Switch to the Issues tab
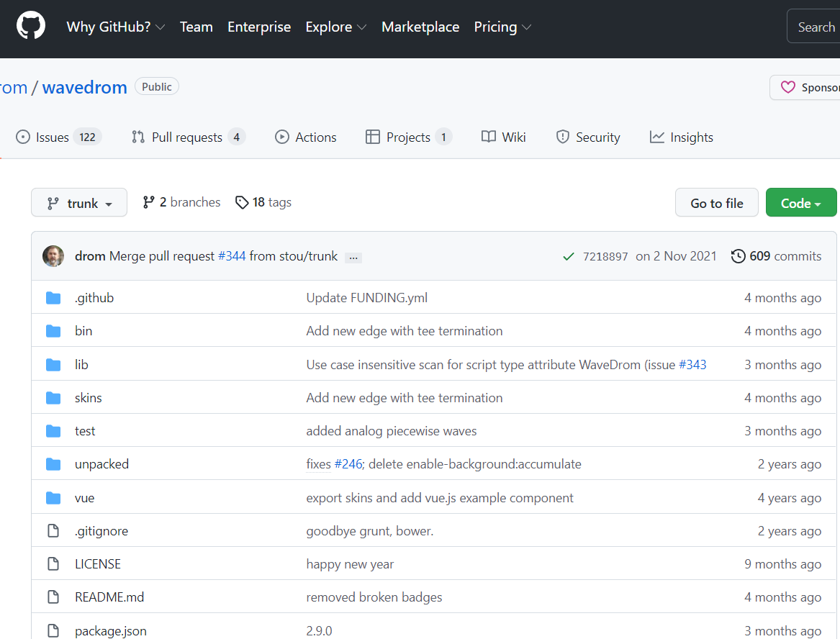 click(58, 137)
